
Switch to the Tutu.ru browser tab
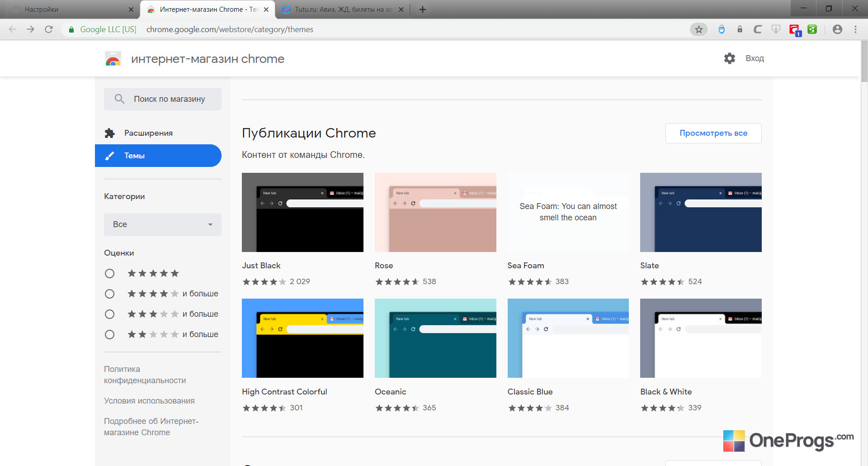coord(342,10)
